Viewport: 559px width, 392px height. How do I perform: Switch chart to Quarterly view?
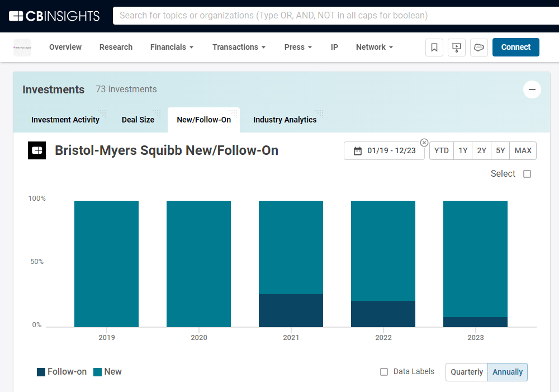click(x=467, y=372)
